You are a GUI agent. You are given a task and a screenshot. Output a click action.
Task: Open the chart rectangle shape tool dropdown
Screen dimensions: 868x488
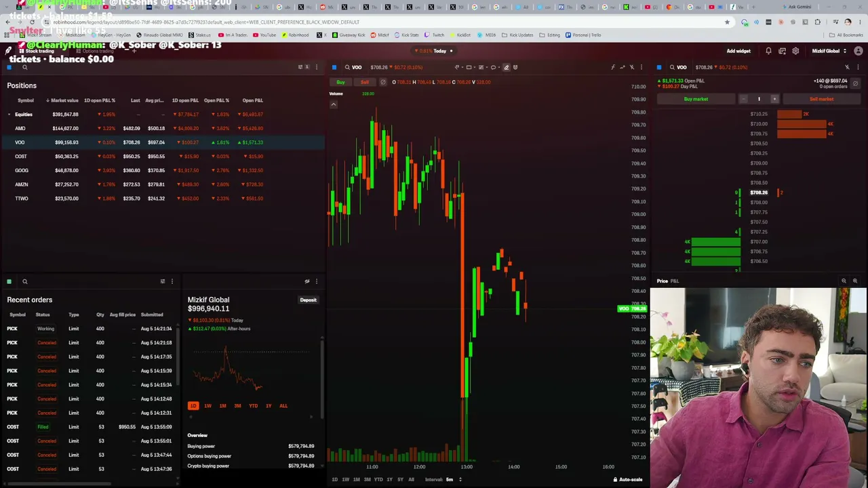[x=470, y=67]
